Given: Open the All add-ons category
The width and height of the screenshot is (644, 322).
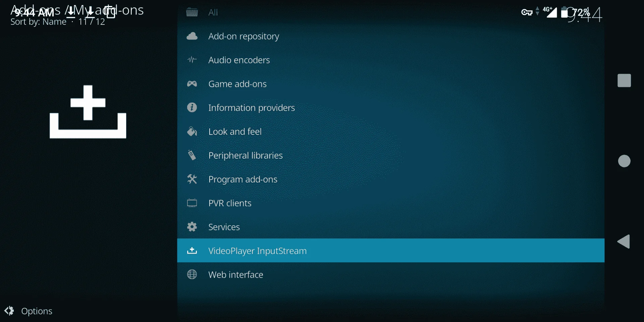Looking at the screenshot, I should pyautogui.click(x=391, y=12).
